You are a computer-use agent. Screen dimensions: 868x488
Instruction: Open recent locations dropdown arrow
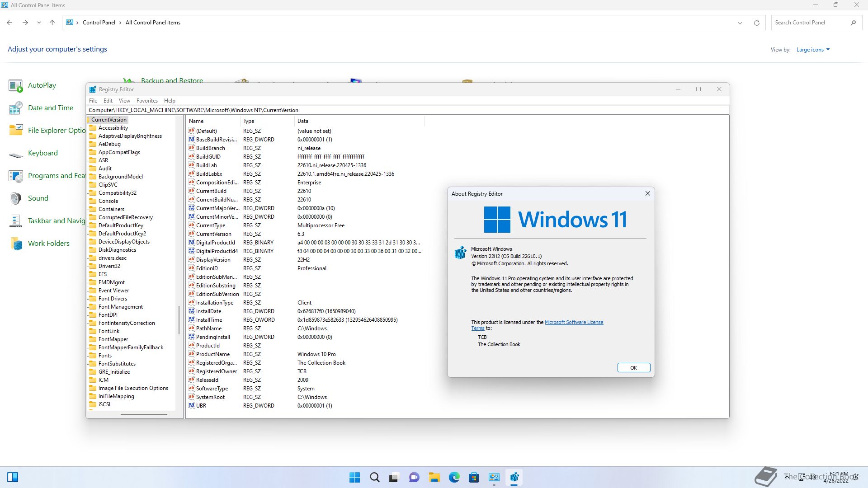pos(39,23)
